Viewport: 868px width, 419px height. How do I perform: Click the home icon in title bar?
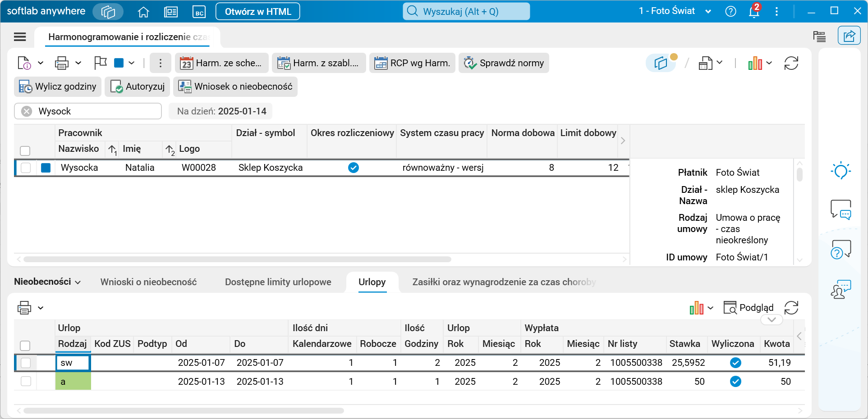143,12
